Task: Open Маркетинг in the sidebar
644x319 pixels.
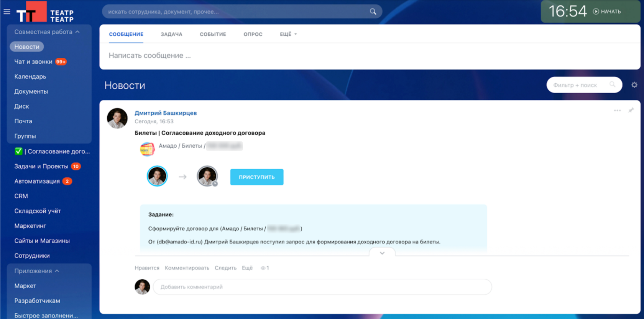Action: (x=30, y=226)
